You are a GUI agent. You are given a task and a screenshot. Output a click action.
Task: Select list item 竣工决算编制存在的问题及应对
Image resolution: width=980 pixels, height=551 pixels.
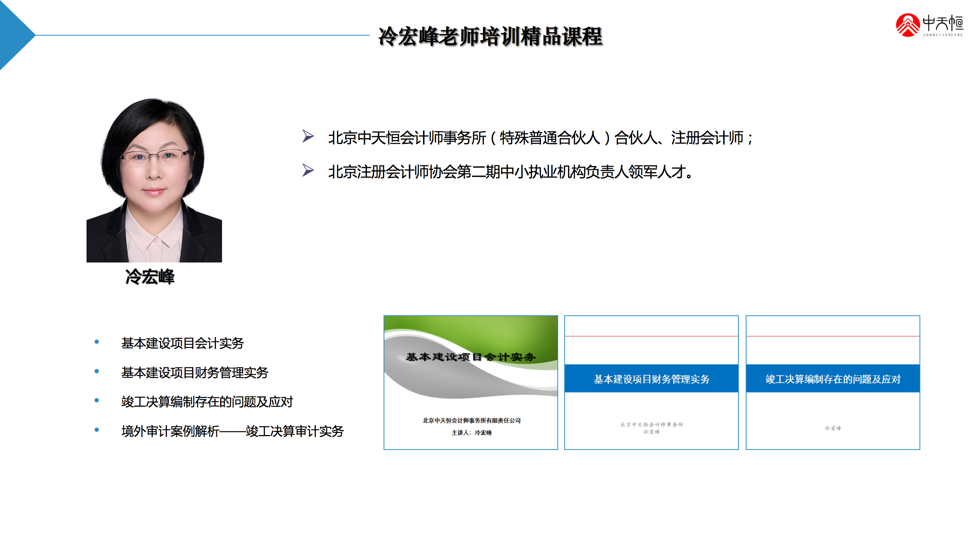click(x=207, y=402)
